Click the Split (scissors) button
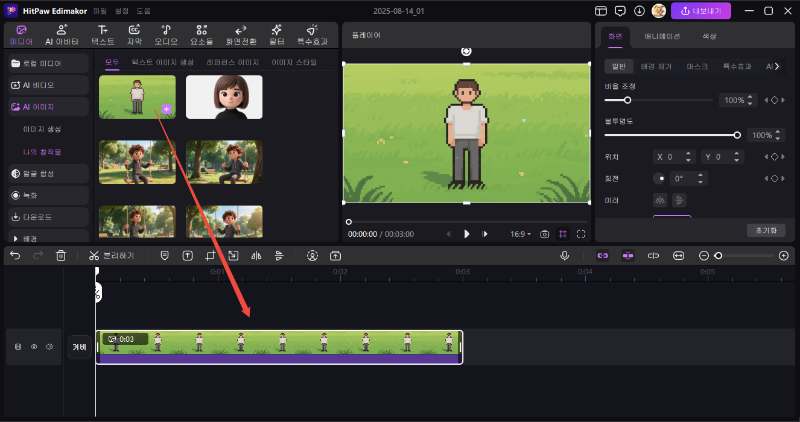This screenshot has height=422, width=800. tap(111, 256)
